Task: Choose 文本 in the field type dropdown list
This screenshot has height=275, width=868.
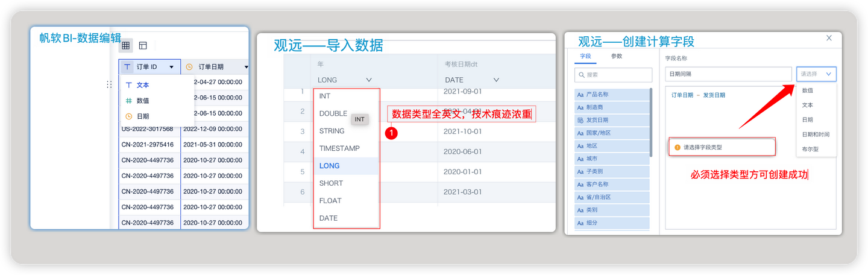Action: pos(816,105)
